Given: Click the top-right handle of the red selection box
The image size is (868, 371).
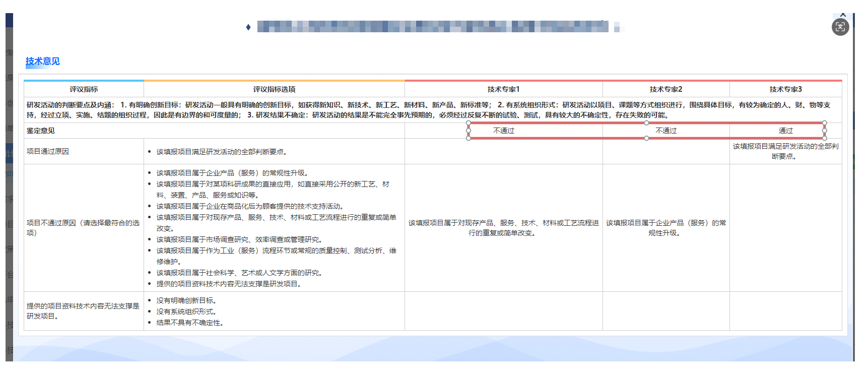Looking at the screenshot, I should click(x=824, y=123).
